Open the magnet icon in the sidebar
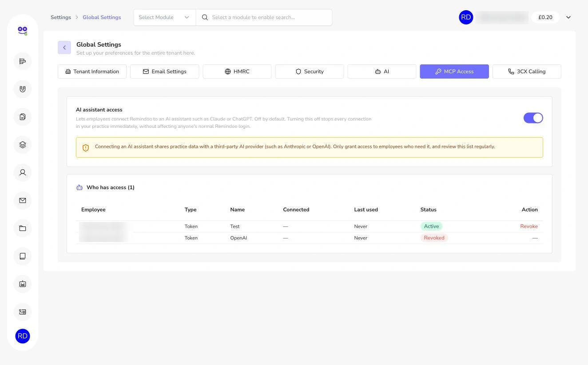 coord(23,89)
